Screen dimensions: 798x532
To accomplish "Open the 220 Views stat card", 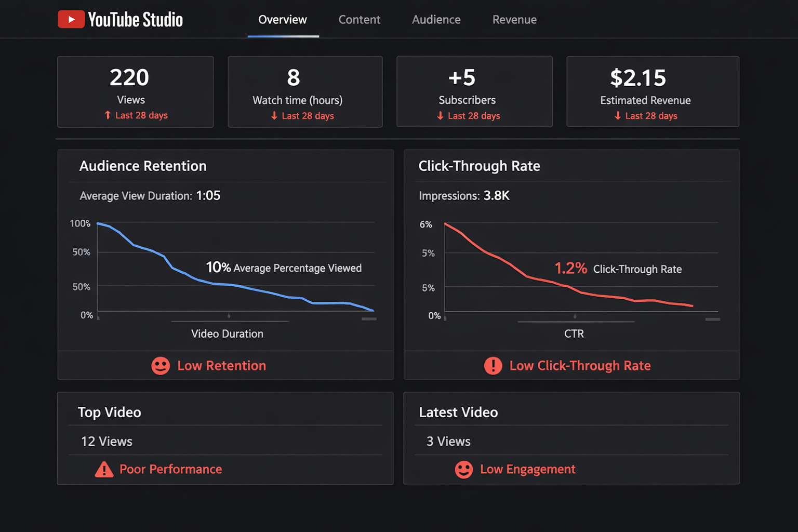I will click(135, 92).
